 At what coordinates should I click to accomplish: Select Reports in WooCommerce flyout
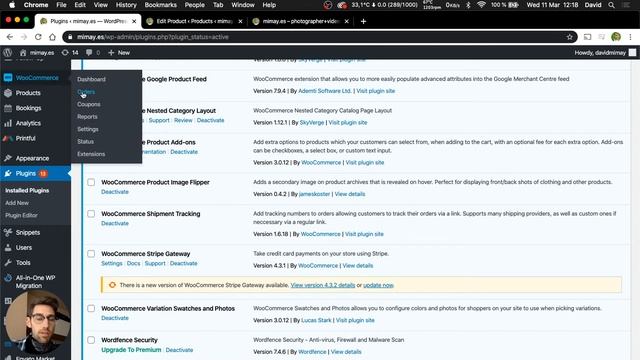tap(87, 117)
